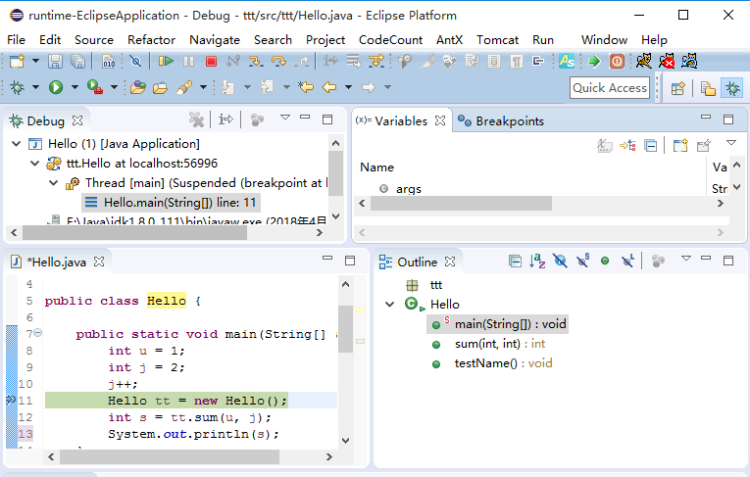The image size is (750, 477).
Task: Select testName() method in Outline
Action: (503, 363)
